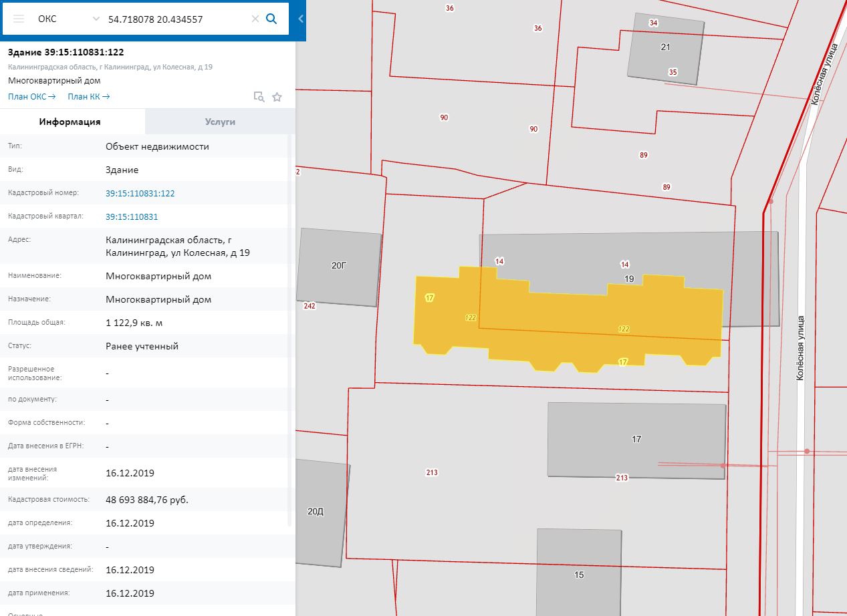Open the План ОКС link
Image resolution: width=847 pixels, height=616 pixels.
point(31,97)
